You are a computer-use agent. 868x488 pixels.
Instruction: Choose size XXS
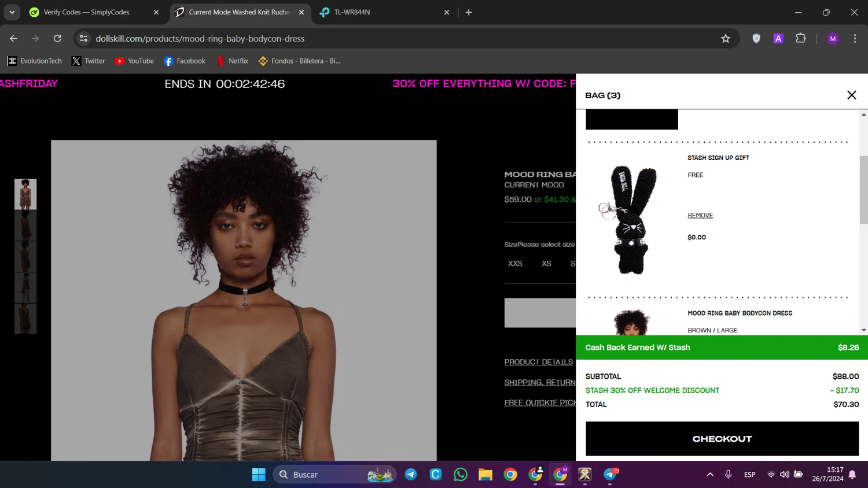[515, 264]
